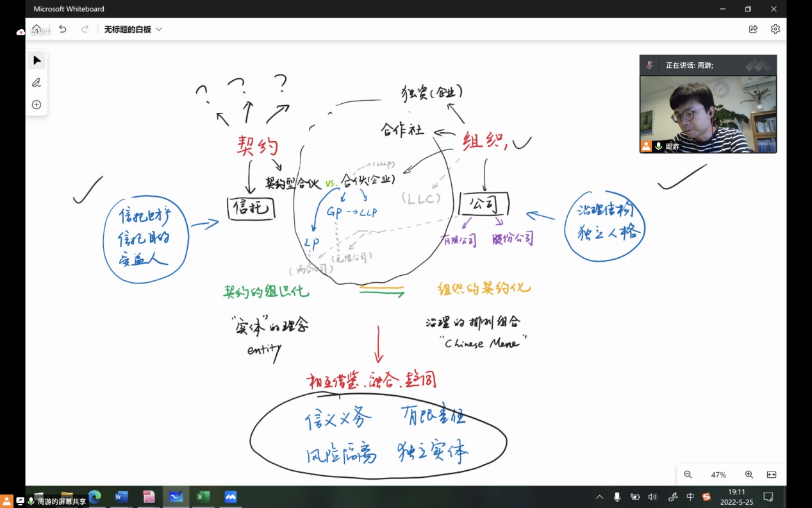
Task: Open Whiteboard settings gear
Action: tap(775, 29)
